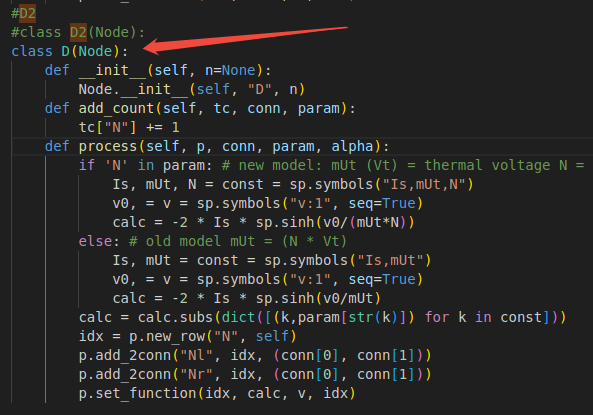Click the process method definition

[x=217, y=146]
